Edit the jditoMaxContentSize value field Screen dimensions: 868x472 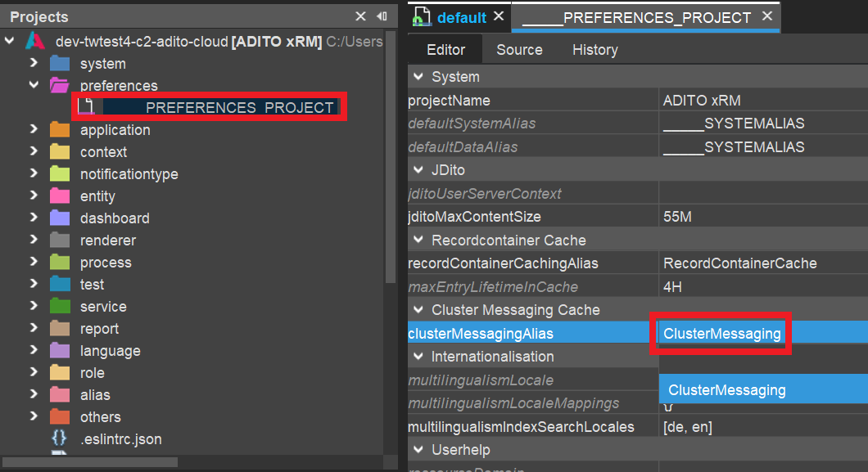[x=762, y=218]
